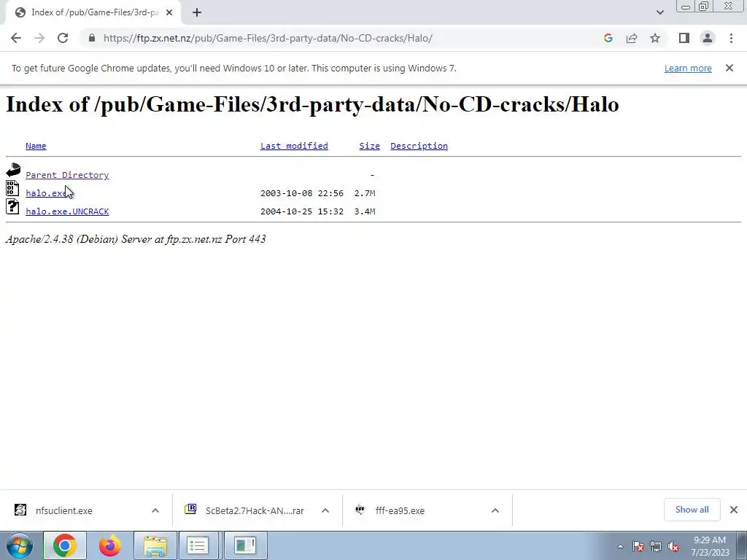Open the Learn more link about Chrome updates

688,68
